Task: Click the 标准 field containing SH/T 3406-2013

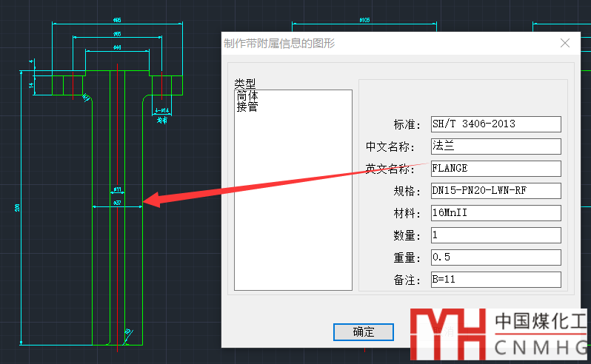Action: 495,124
